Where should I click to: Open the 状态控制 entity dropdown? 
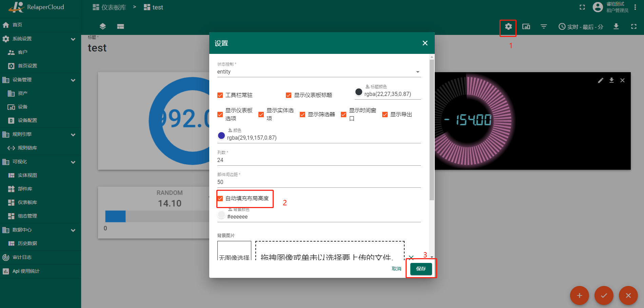(319, 72)
